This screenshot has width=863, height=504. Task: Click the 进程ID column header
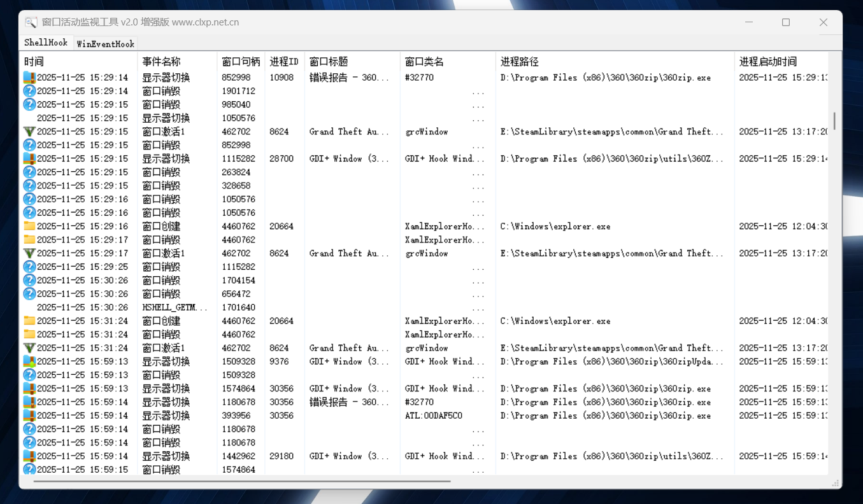(x=284, y=62)
